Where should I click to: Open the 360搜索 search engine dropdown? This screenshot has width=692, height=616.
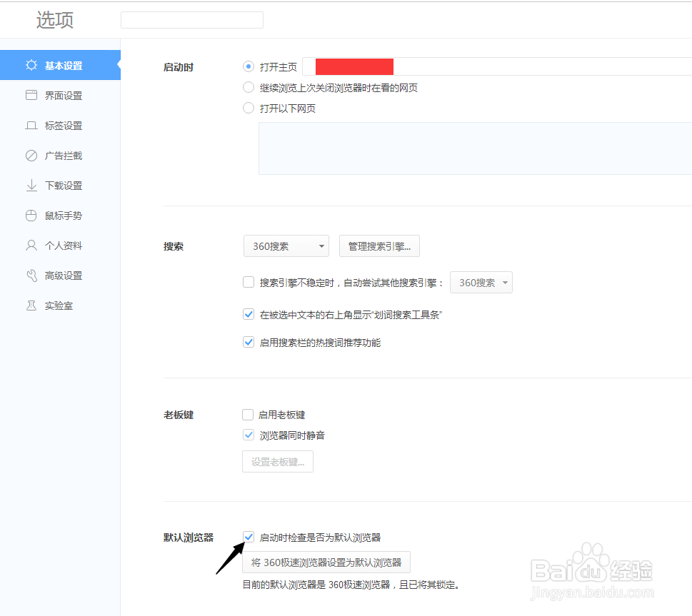pyautogui.click(x=286, y=246)
